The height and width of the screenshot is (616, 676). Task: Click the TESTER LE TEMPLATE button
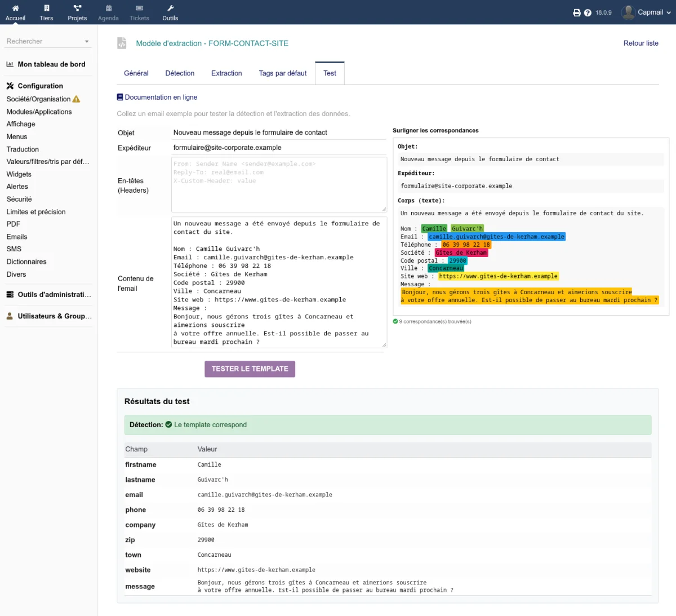coord(250,369)
